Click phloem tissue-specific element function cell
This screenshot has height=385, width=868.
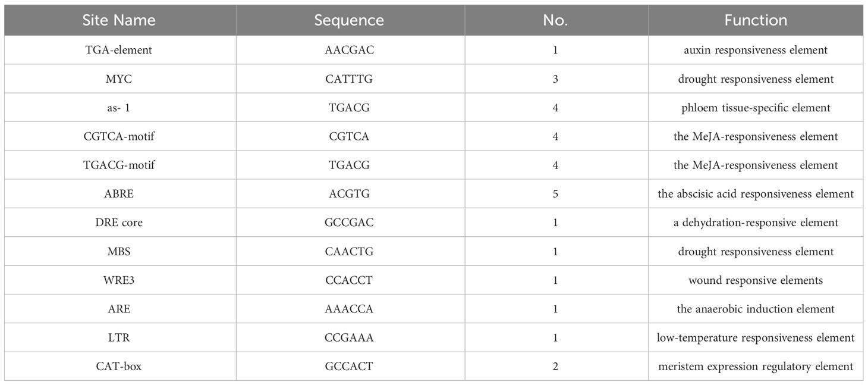(756, 108)
